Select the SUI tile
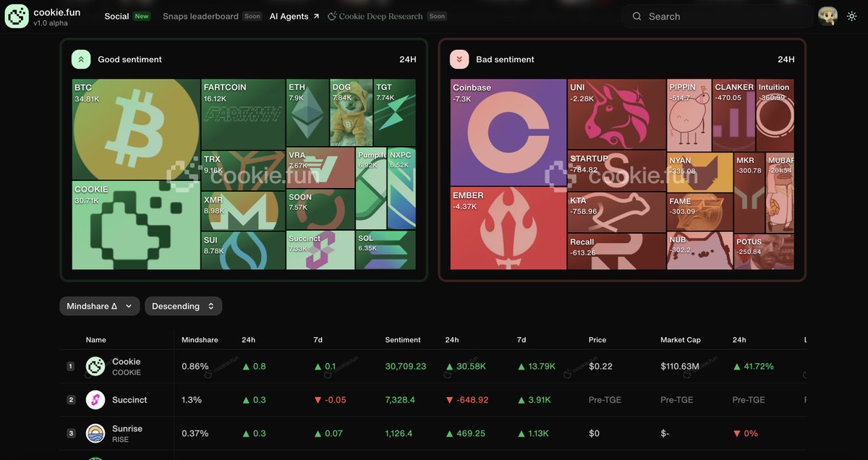Image resolution: width=868 pixels, height=460 pixels. point(243,250)
